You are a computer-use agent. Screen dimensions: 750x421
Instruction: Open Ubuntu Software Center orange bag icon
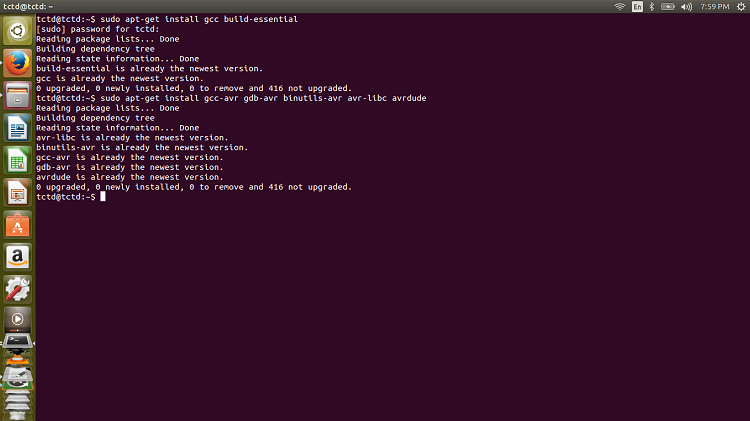click(x=17, y=225)
